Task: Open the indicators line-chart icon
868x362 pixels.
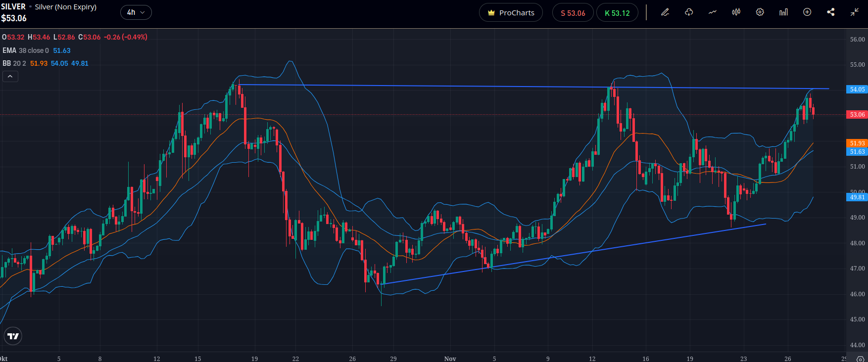Action: [713, 12]
